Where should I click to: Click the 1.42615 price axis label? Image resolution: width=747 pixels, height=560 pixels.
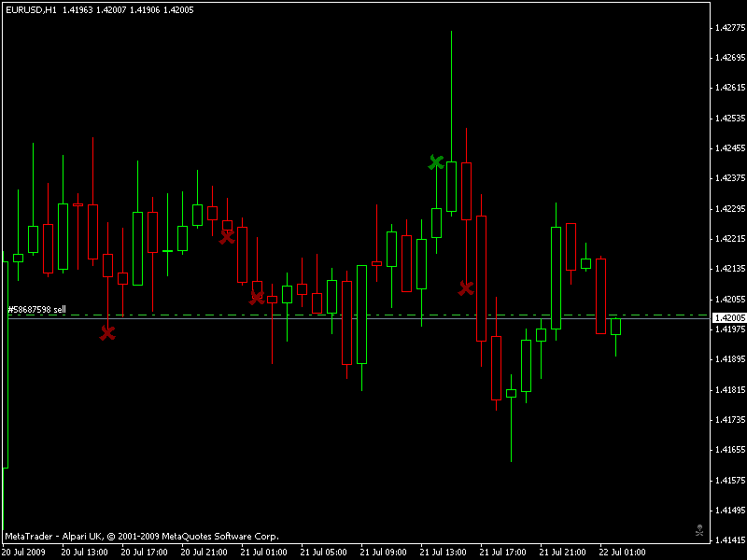(x=730, y=88)
